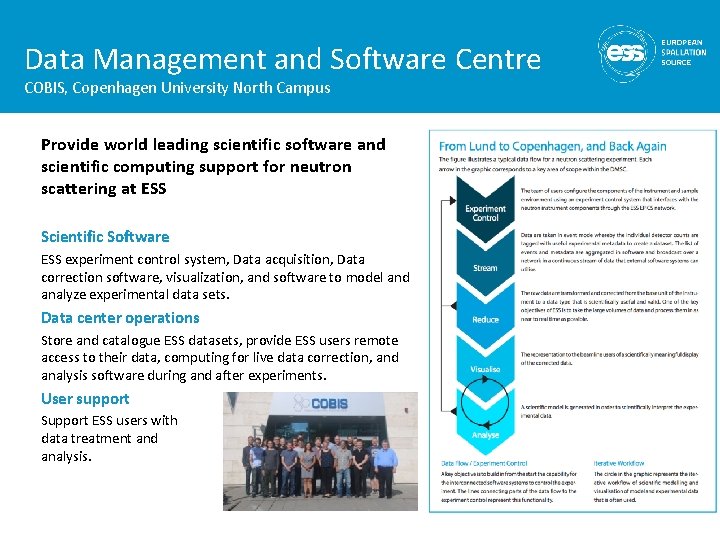
Task: Click the paragraph starting 'ESS experiment control system'
Action: (225, 277)
